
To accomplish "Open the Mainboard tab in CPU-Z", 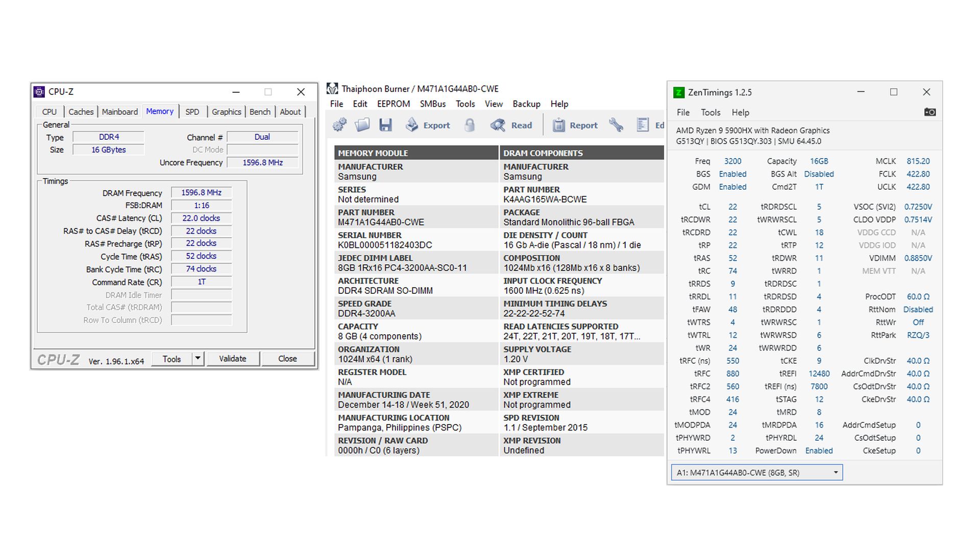I will (119, 112).
